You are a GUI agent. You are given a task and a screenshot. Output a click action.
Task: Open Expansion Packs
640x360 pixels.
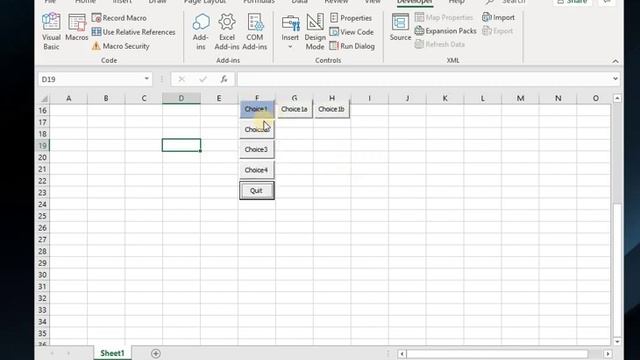tap(445, 31)
